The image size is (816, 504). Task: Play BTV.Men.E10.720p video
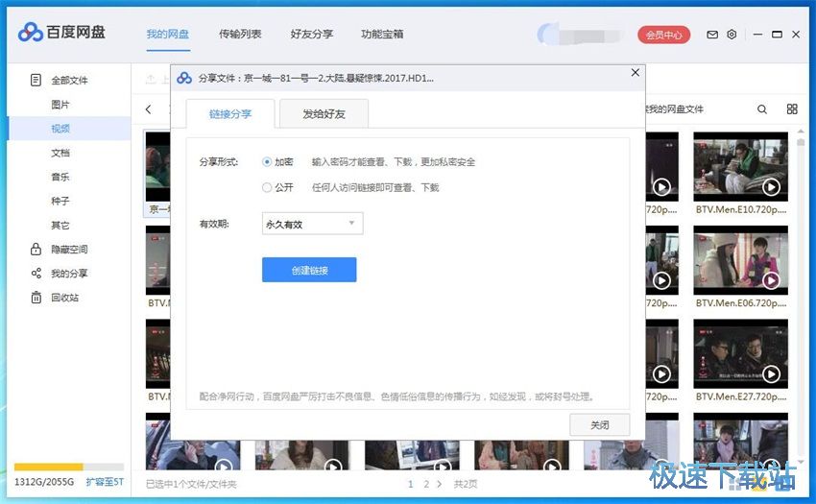771,186
